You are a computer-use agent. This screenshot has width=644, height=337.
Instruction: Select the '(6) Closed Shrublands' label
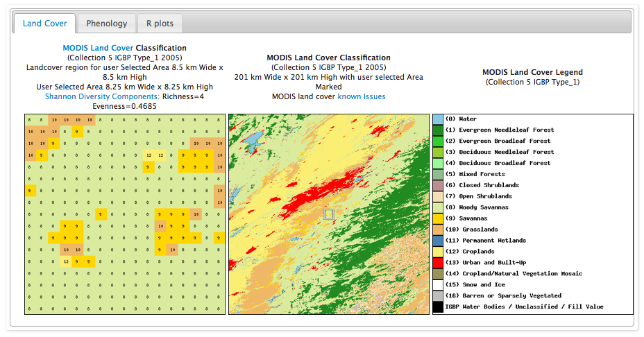click(x=482, y=186)
